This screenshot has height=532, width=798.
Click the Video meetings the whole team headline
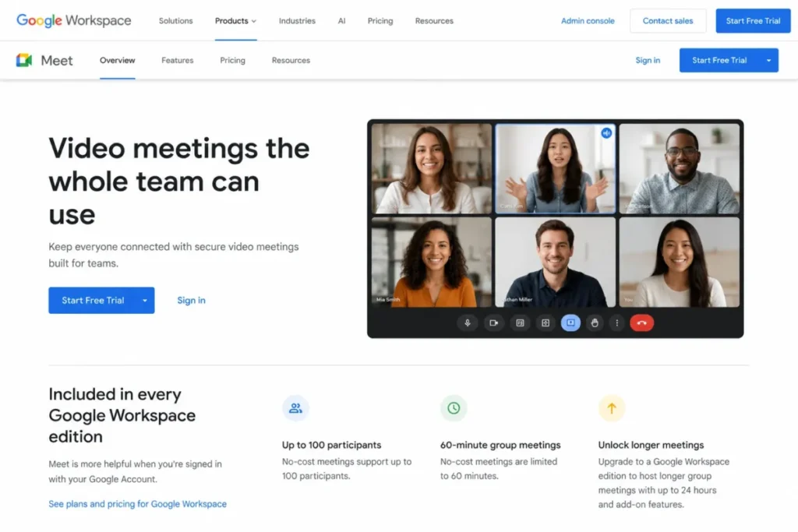[179, 181]
